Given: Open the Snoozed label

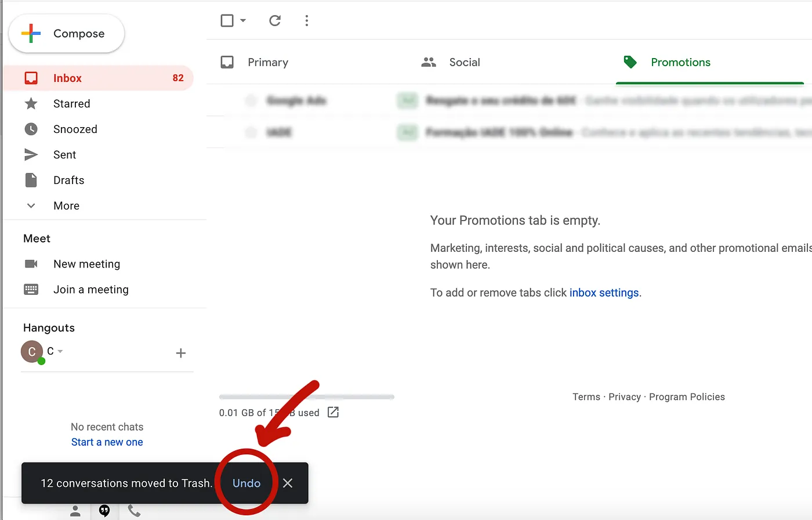Looking at the screenshot, I should tap(75, 129).
